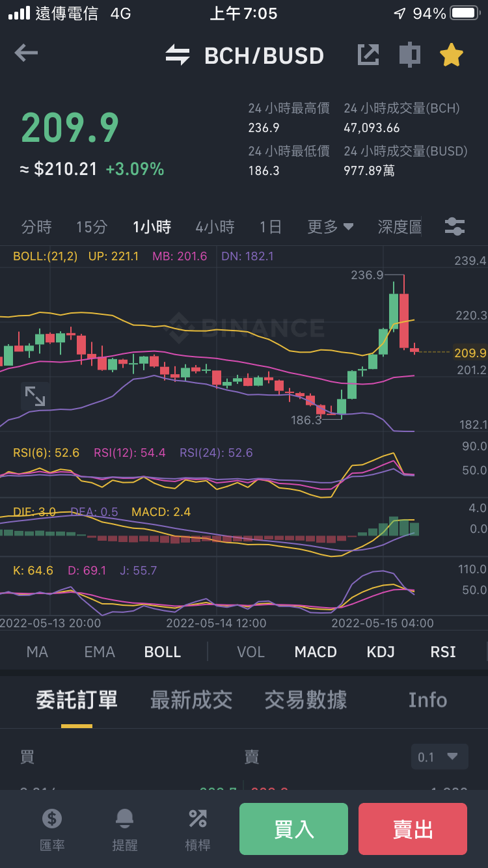488x868 pixels.
Task: Open the 匯率 exchange rate icon
Action: (52, 830)
